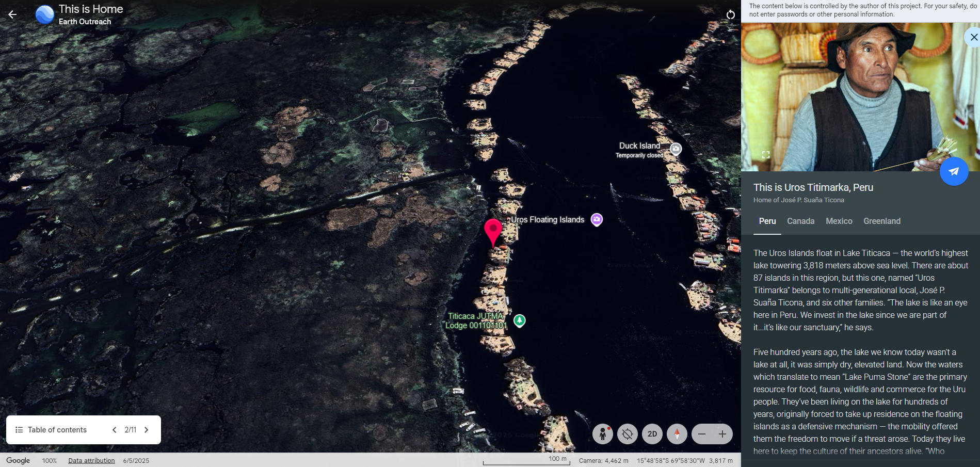Select the Uros Floating Islands camera icon
Screen dimensions: 980x467
click(597, 219)
